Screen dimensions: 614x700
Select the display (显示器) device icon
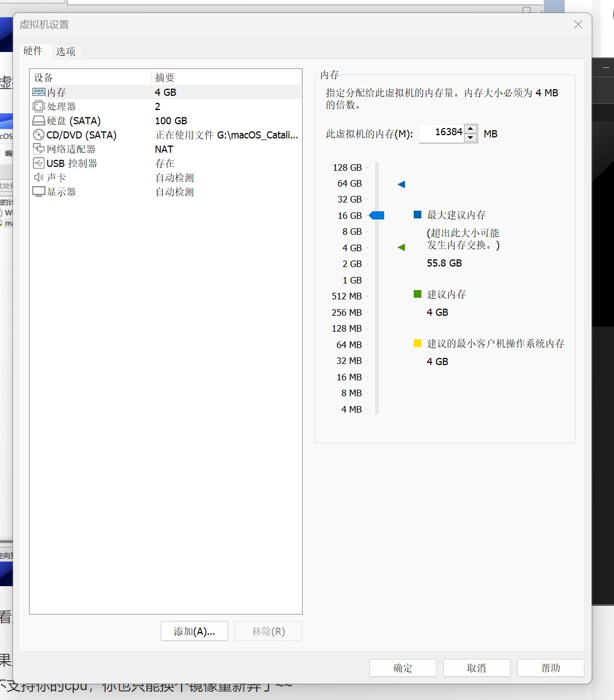[x=39, y=192]
